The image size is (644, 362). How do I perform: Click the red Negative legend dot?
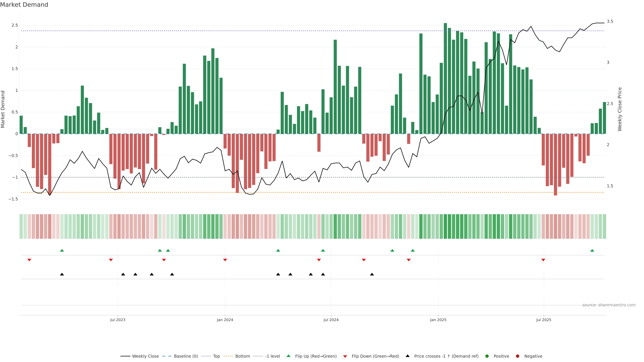tap(518, 356)
